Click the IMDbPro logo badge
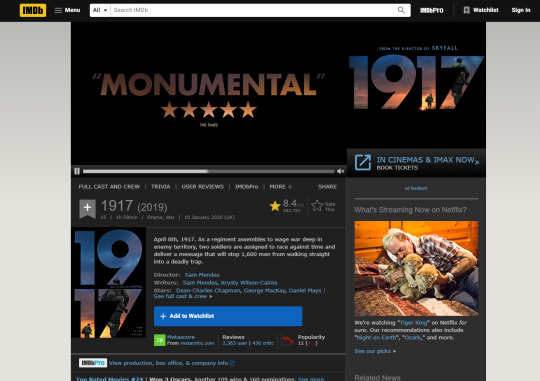This screenshot has height=381, width=540. coord(93,363)
